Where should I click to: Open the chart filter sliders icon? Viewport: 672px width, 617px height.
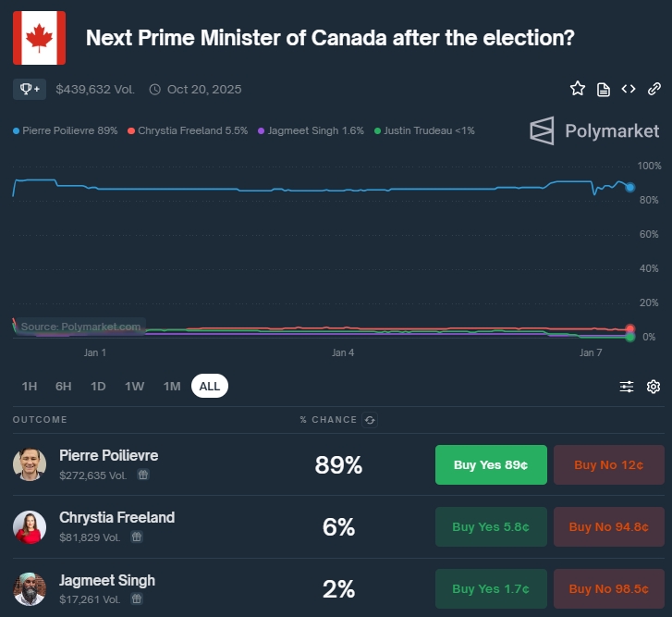pyautogui.click(x=627, y=387)
